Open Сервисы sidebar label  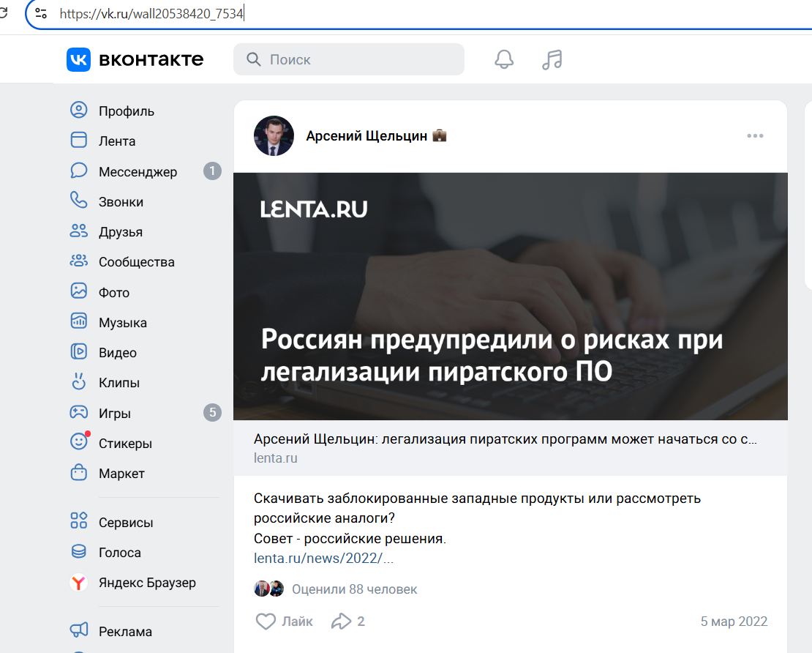126,523
